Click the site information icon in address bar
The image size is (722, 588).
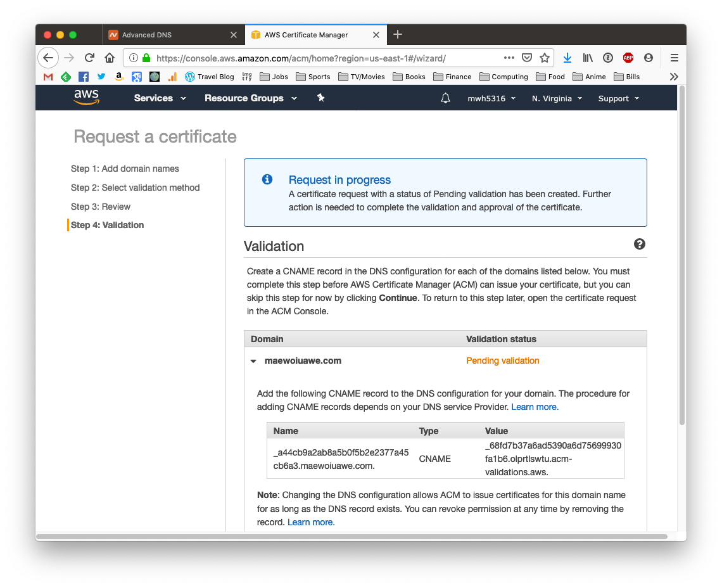[x=134, y=58]
